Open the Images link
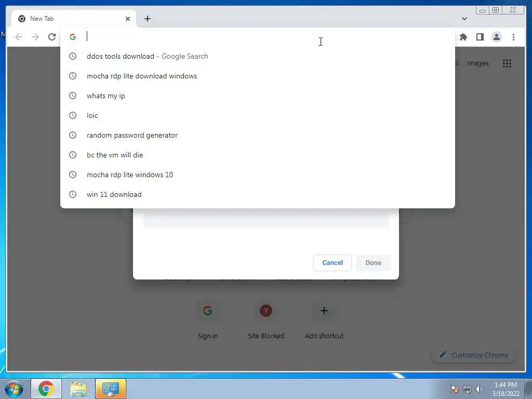The image size is (532, 399). tap(477, 63)
